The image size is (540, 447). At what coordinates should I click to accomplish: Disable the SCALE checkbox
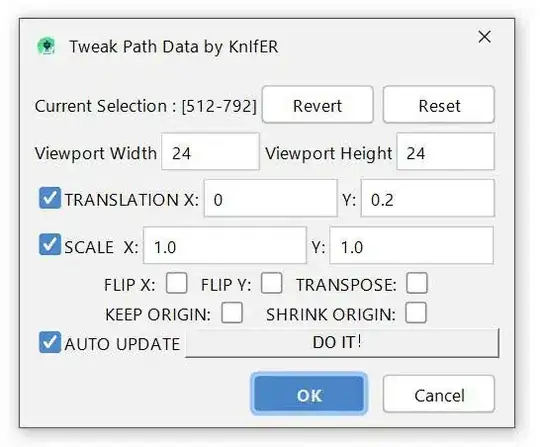click(50, 245)
